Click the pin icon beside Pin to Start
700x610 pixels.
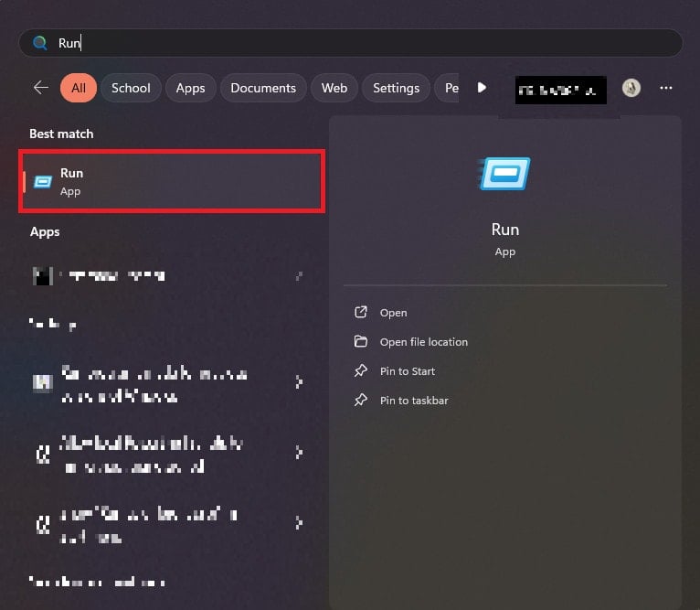tap(361, 370)
